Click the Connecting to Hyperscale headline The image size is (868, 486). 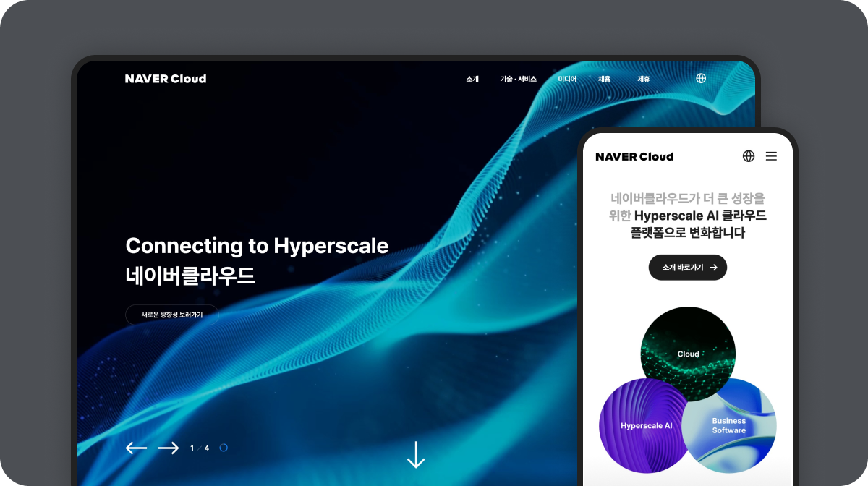click(257, 246)
